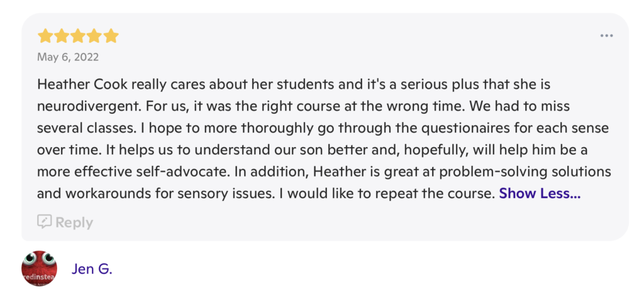This screenshot has height=296, width=644.
Task: Click the second yellow rating star
Action: (62, 35)
